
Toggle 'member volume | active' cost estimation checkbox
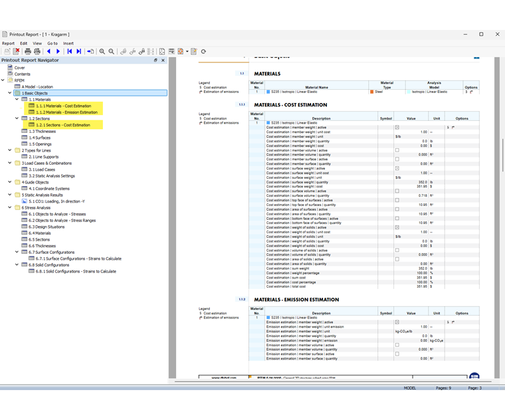click(397, 150)
